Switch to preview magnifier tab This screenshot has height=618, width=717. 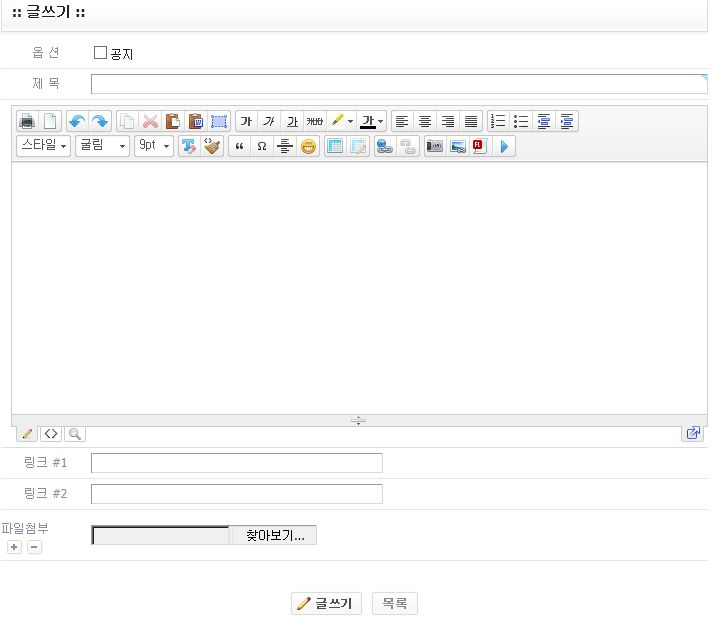pos(75,433)
